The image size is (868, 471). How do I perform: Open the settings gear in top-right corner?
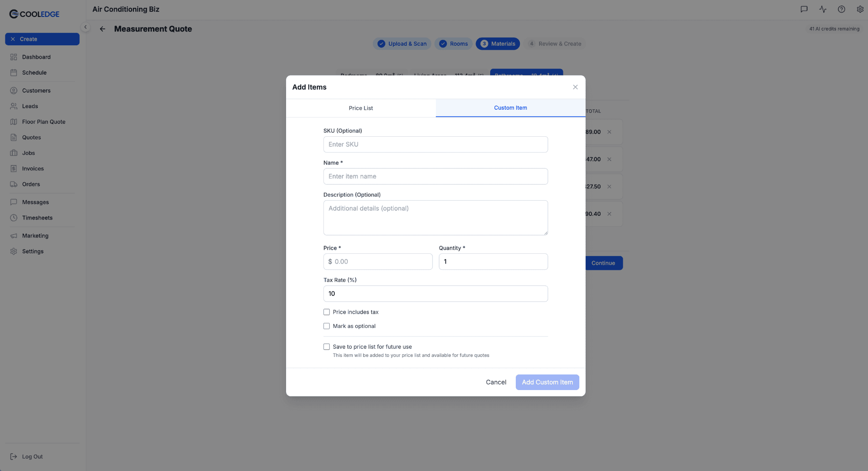860,9
